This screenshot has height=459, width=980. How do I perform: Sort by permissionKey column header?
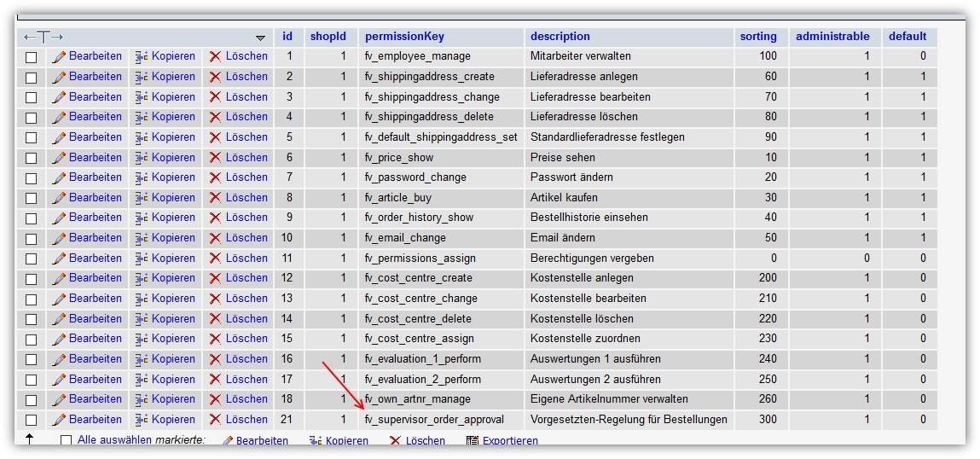click(404, 37)
